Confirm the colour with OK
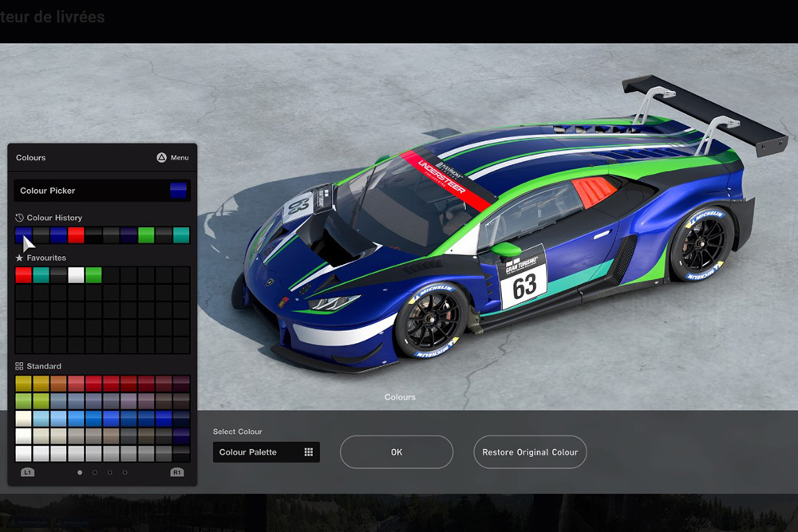Screen dimensions: 798x532 397,452
